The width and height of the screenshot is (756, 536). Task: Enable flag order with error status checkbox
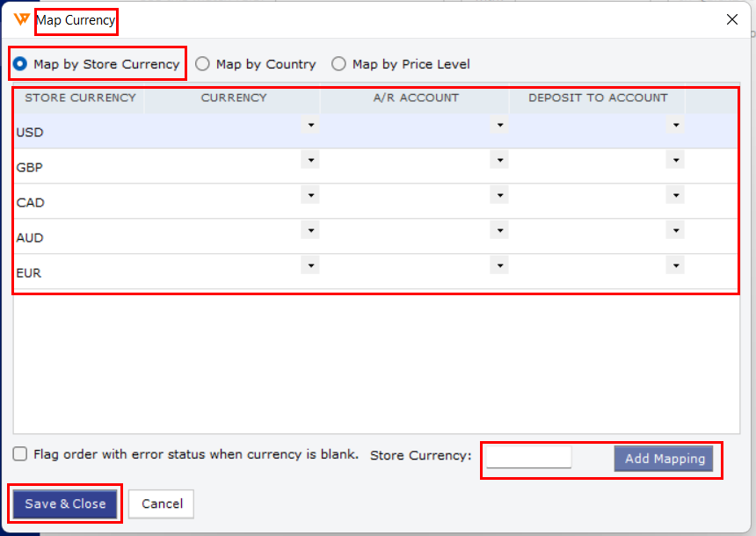click(x=20, y=454)
